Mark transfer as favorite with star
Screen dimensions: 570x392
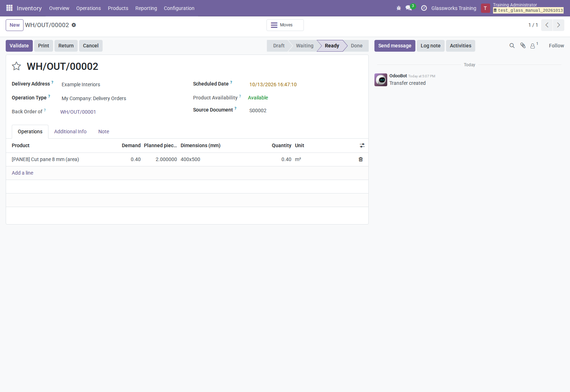[x=16, y=66]
